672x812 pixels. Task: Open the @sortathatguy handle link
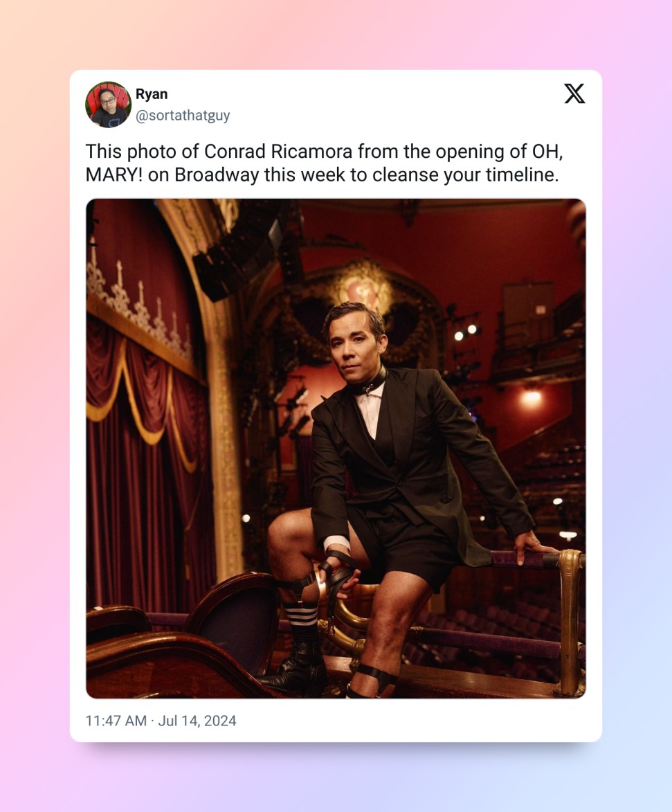(x=183, y=115)
